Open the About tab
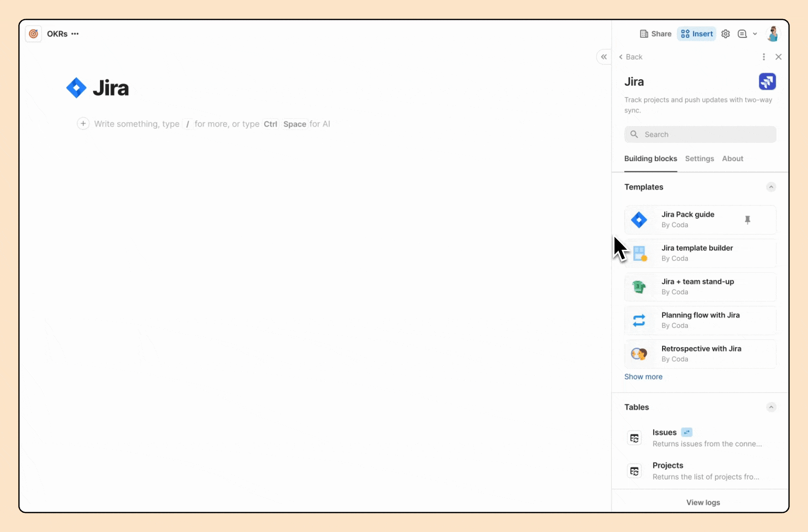Screen dimensions: 808x532 click(733, 159)
